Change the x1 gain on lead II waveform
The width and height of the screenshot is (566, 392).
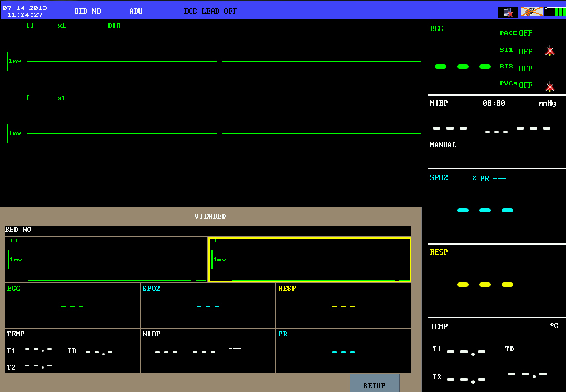pyautogui.click(x=62, y=26)
